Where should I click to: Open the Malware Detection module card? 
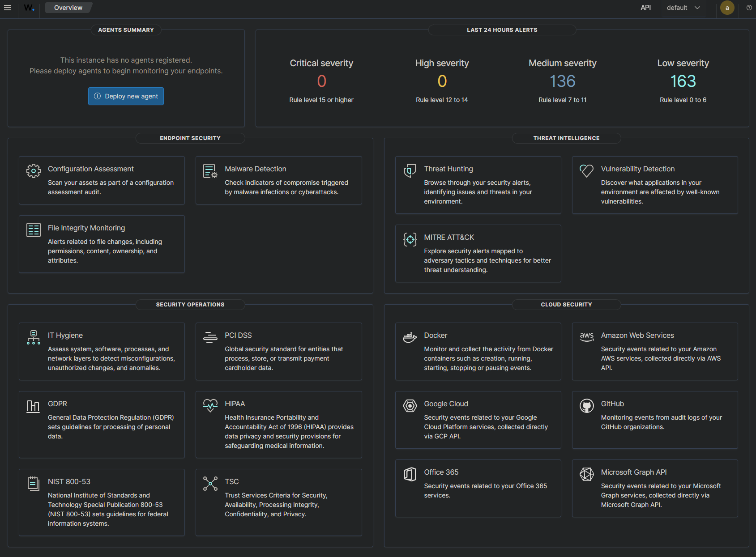pyautogui.click(x=278, y=180)
